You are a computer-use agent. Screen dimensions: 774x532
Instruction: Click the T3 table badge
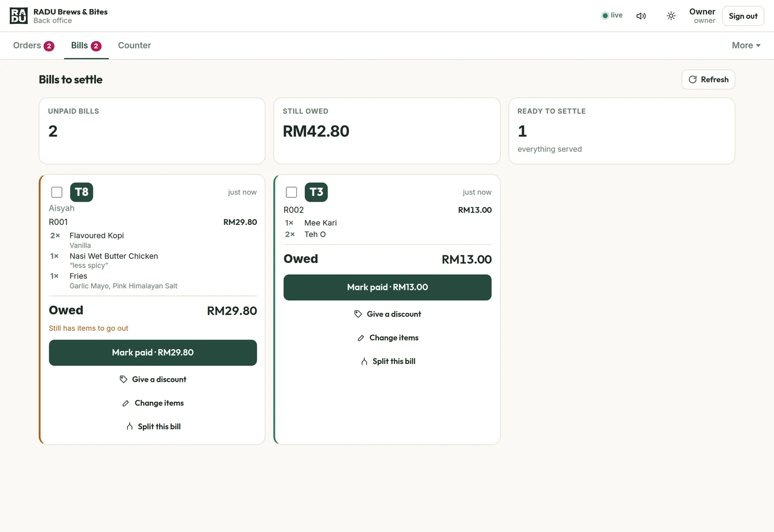click(x=316, y=192)
